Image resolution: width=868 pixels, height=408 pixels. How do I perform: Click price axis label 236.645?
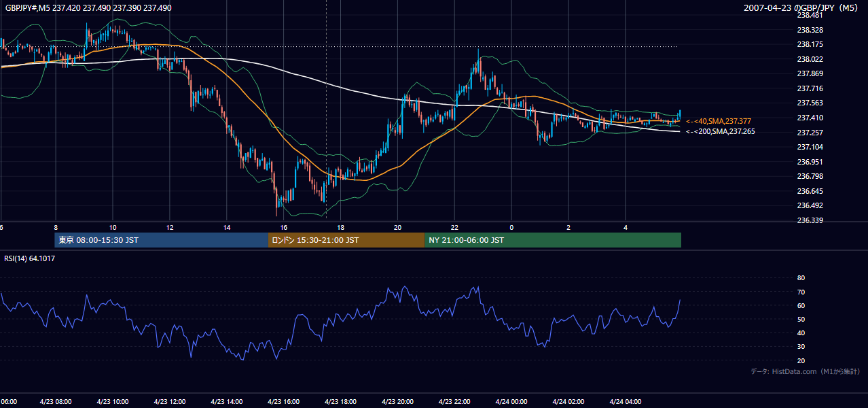coord(810,191)
